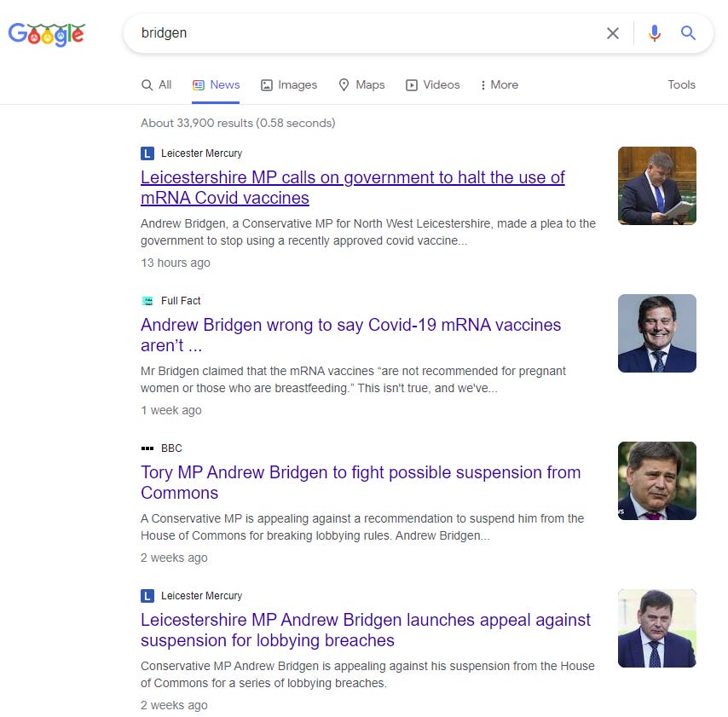Screen dimensions: 728x717
Task: Go to the Maps tab
Action: tap(361, 85)
